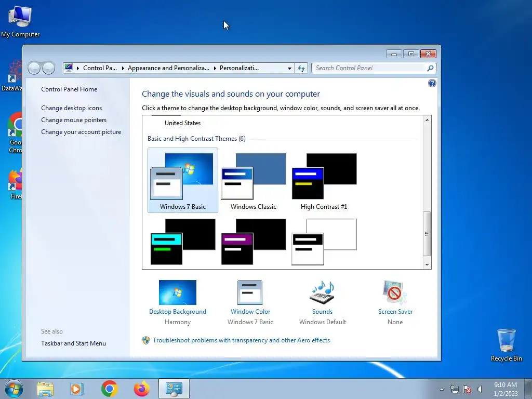The width and height of the screenshot is (532, 399).
Task: Click the refresh button beside address bar
Action: (x=301, y=68)
